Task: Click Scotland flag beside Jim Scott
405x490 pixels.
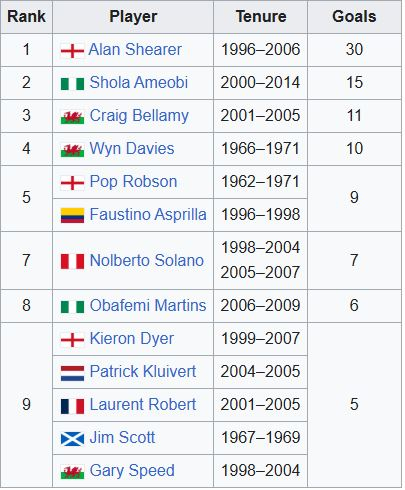Action: (x=72, y=439)
